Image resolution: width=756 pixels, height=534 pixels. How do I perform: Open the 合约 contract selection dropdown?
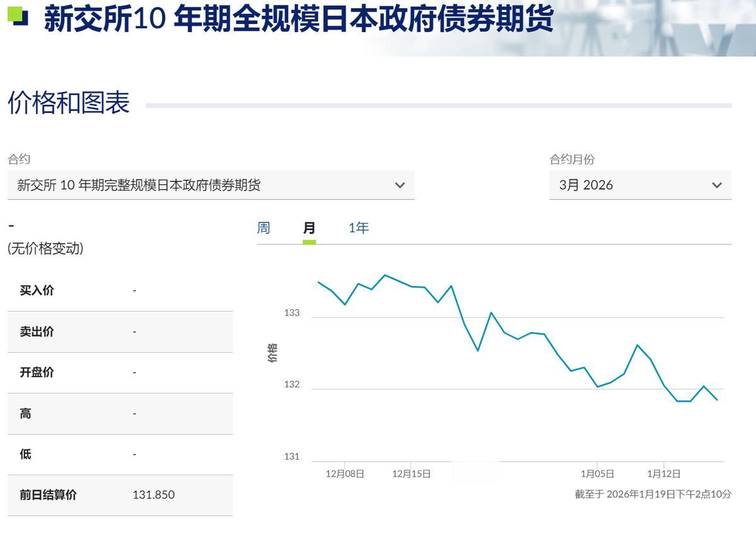click(211, 185)
